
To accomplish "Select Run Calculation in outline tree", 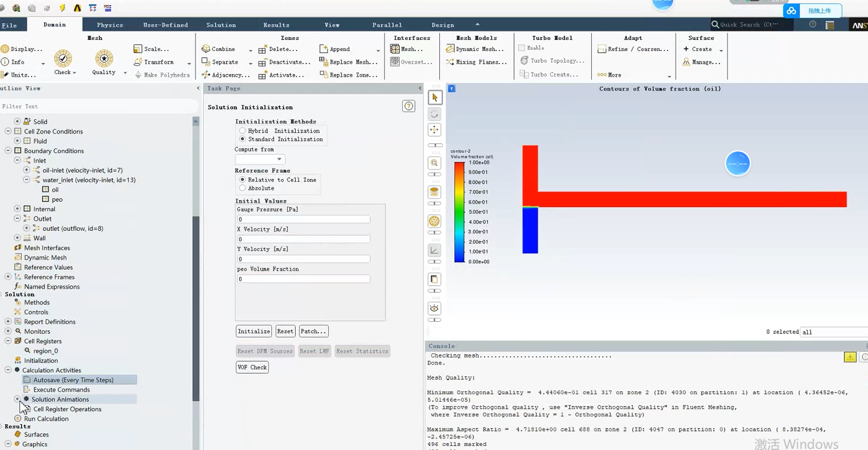I will coord(46,419).
